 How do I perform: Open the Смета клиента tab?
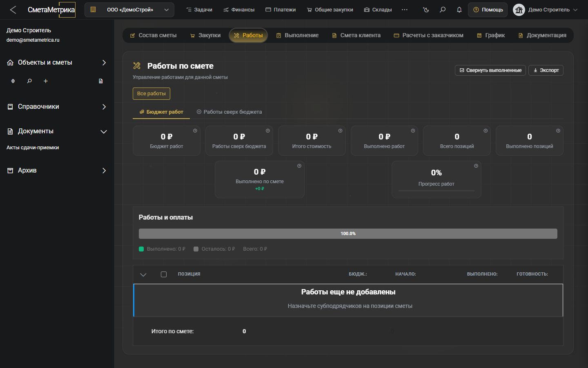click(356, 36)
